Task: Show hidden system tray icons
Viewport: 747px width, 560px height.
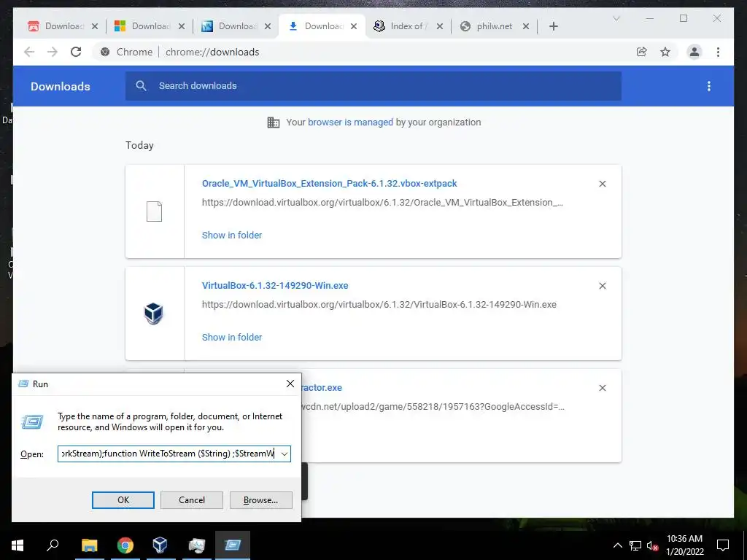Action: 617,545
